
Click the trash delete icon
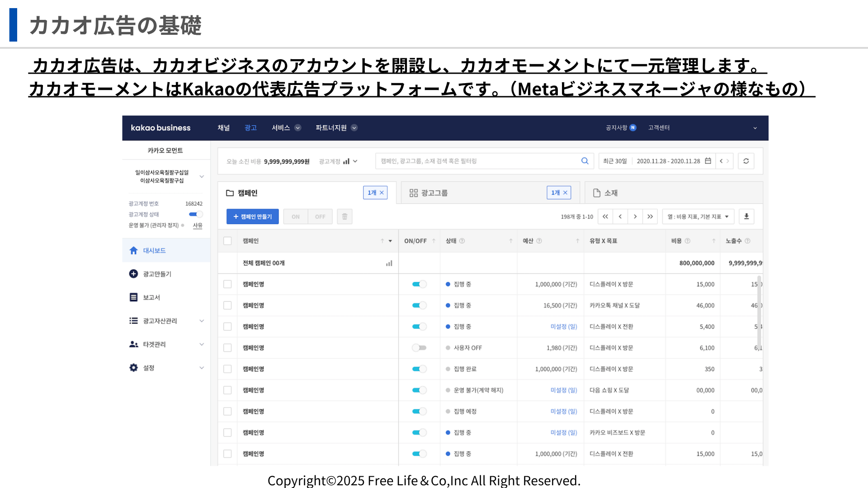click(344, 216)
